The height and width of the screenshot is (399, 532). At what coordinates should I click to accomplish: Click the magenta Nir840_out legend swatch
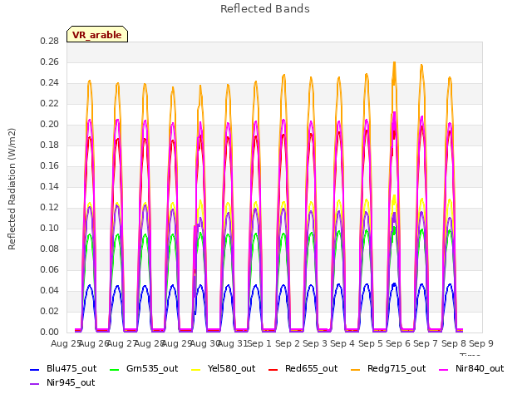443,369
